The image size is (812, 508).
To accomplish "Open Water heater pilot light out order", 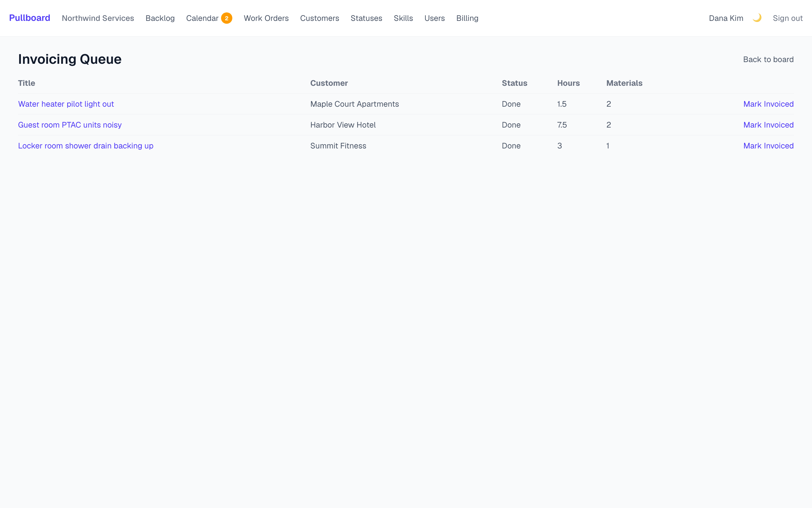I will coord(66,104).
